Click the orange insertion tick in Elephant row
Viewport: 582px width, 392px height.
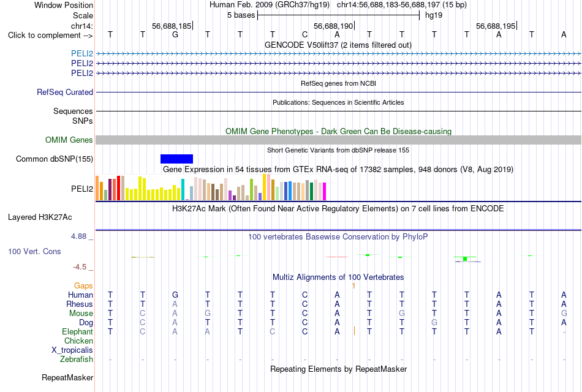354,331
